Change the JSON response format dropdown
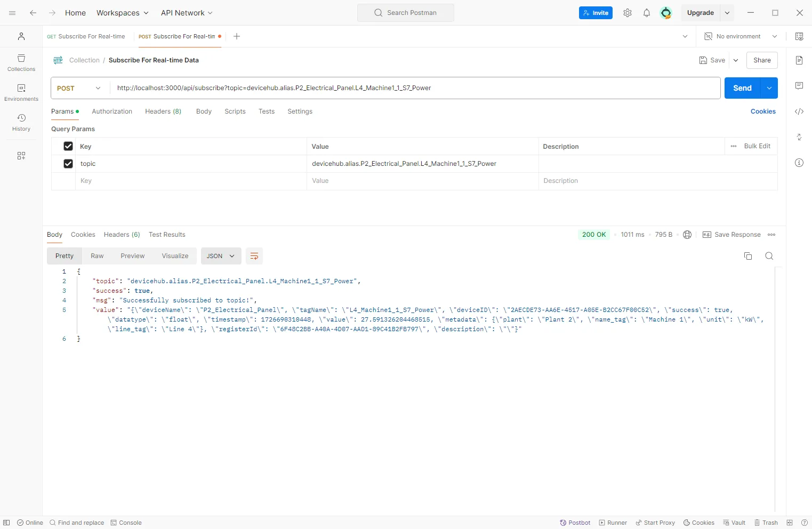This screenshot has height=529, width=812. 221,256
